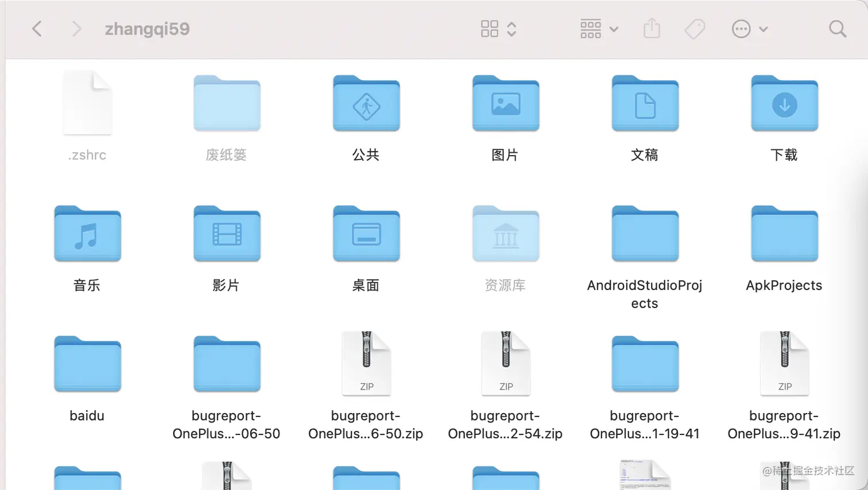Select the bugreport-OnePlus...2-54.zip archive icon
Screen dimensions: 868x490
[x=506, y=363]
